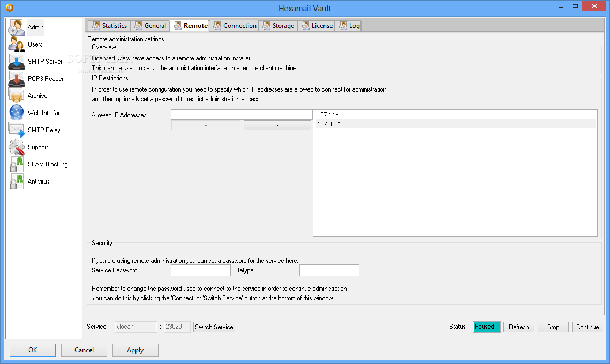Select the Remote tab label
This screenshot has width=610, height=364.
[x=195, y=26]
